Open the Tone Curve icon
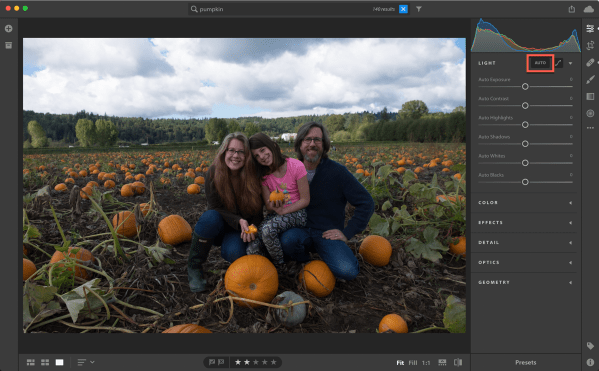599x371 pixels. (x=559, y=63)
